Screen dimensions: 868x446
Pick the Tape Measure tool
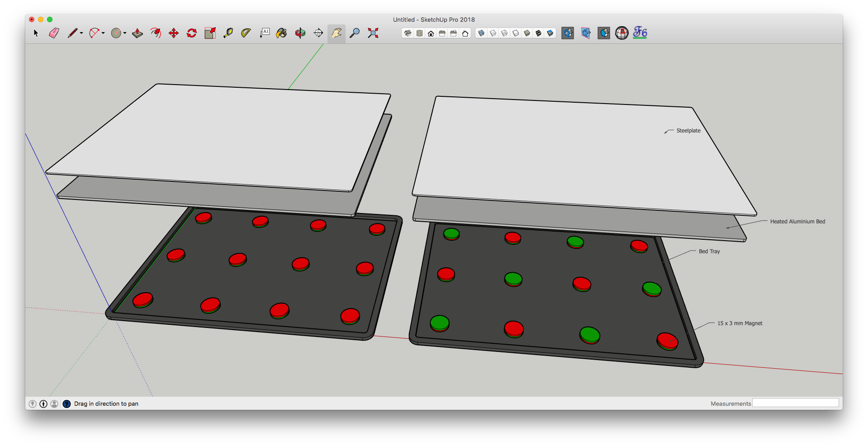pos(228,33)
